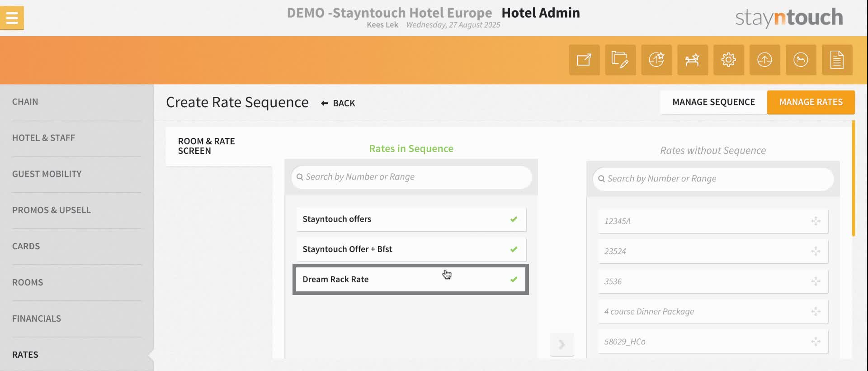868x371 pixels.
Task: Select the Stayntouch offers rate row
Action: pyautogui.click(x=411, y=219)
